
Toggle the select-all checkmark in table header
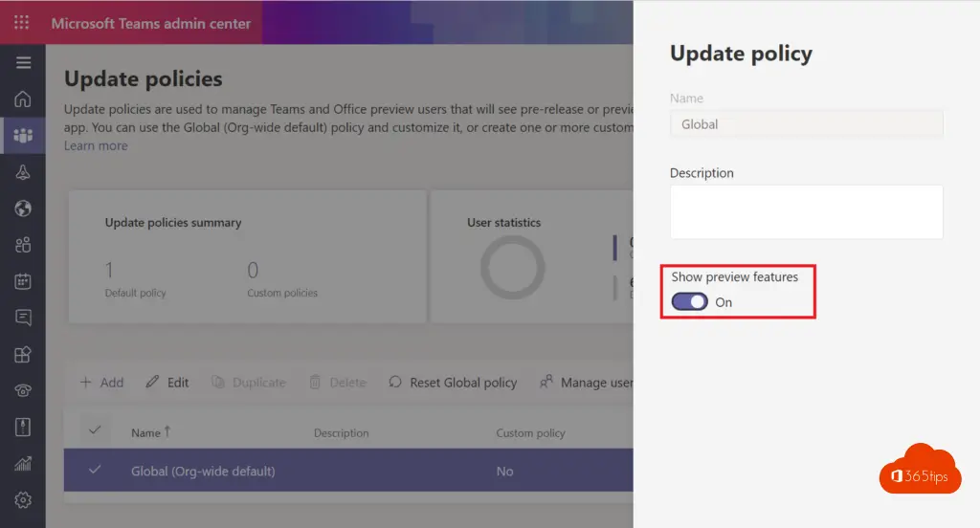pos(95,430)
